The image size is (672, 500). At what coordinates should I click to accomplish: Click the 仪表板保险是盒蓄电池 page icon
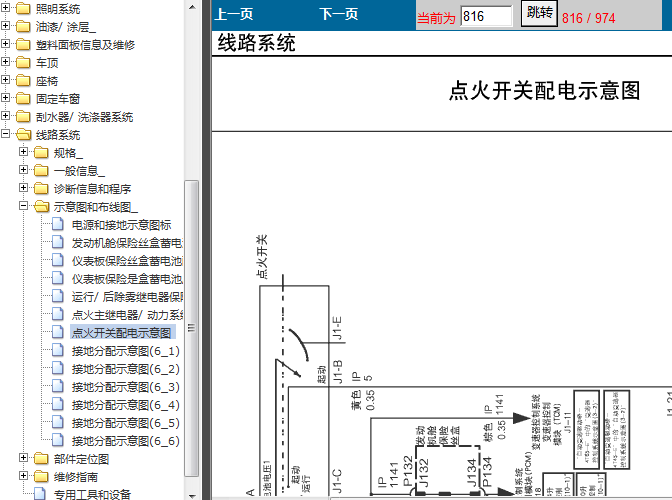pyautogui.click(x=58, y=278)
